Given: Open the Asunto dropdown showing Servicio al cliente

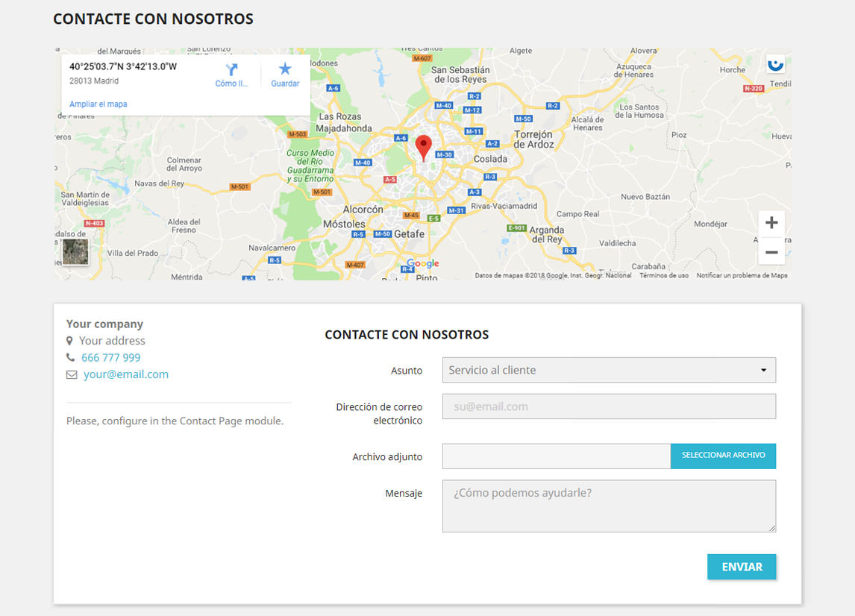Looking at the screenshot, I should (609, 369).
